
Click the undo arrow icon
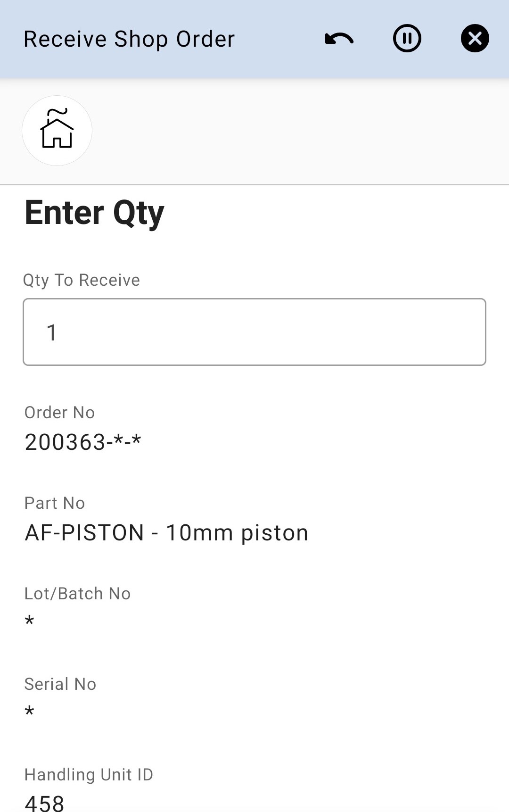pos(339,39)
